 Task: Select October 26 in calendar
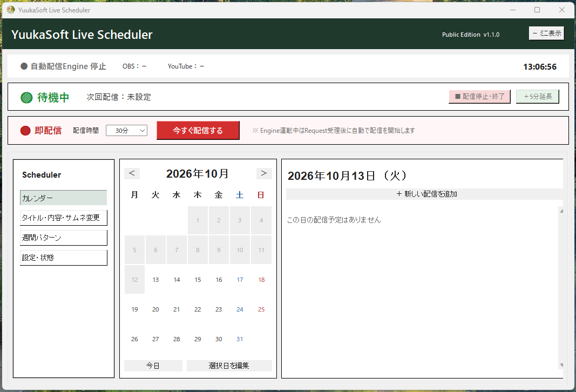coord(135,339)
